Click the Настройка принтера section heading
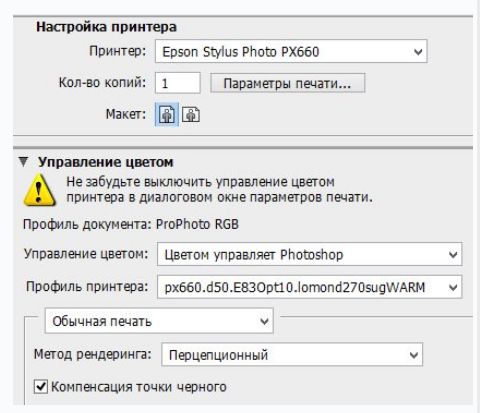Image resolution: width=480 pixels, height=413 pixels. [x=106, y=27]
